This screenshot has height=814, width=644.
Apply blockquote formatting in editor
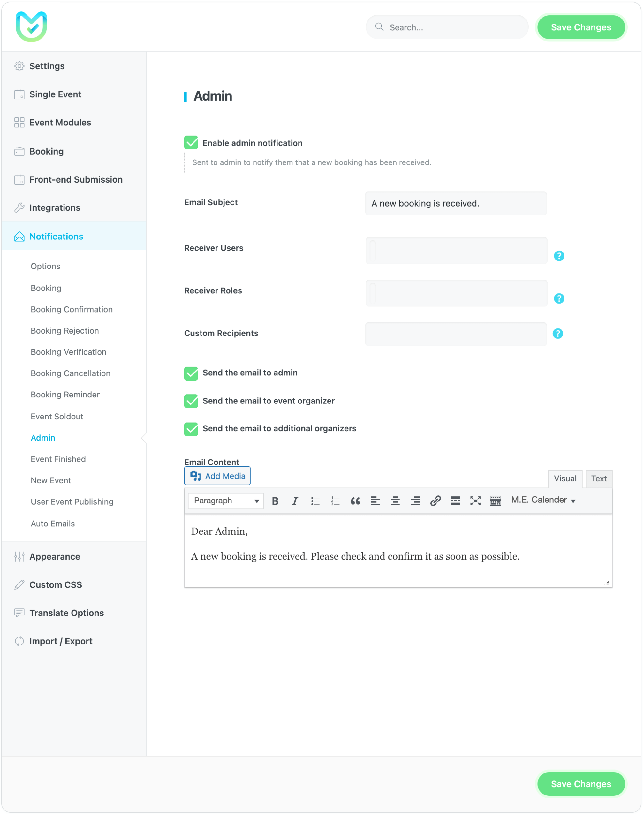[x=355, y=501]
